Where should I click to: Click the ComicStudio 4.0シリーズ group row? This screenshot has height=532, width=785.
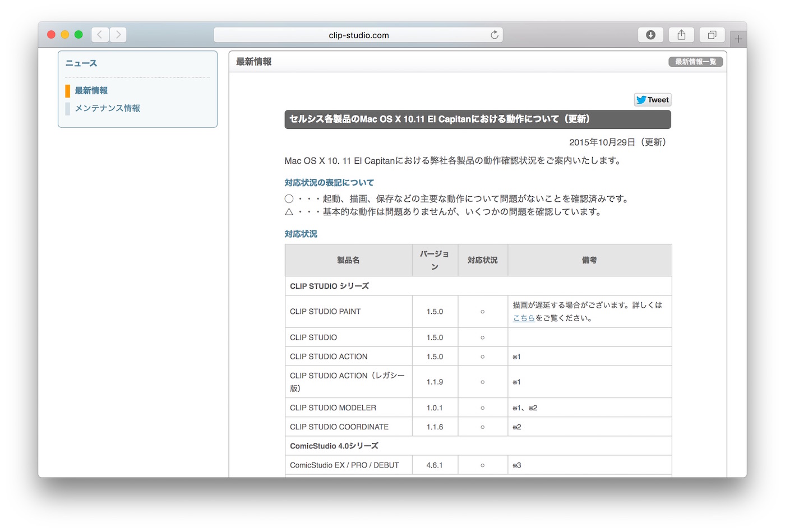478,446
